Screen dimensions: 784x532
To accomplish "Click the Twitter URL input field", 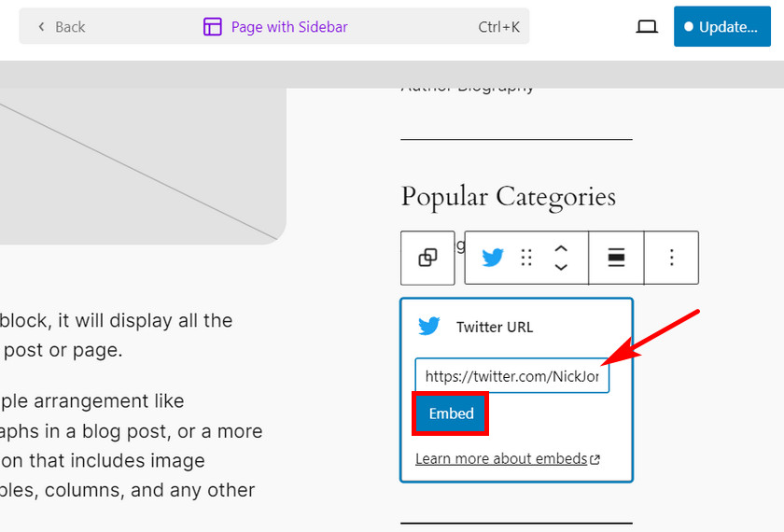I will pyautogui.click(x=512, y=375).
